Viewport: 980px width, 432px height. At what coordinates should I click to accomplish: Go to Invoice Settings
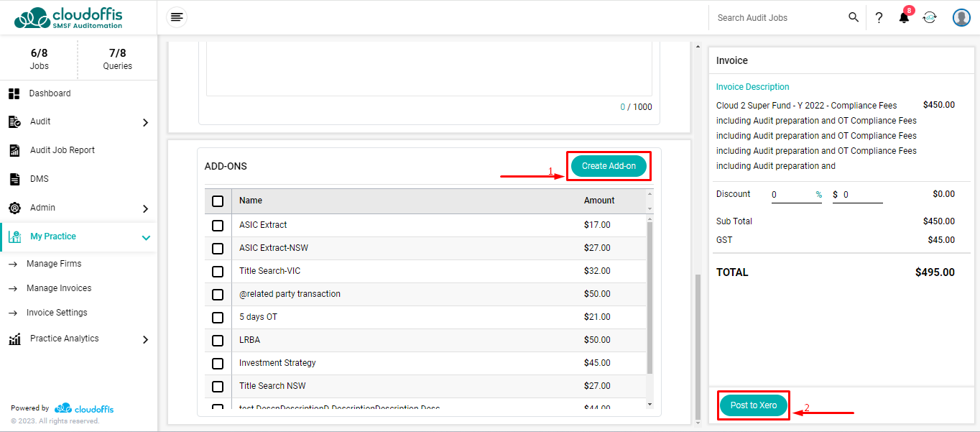click(57, 313)
